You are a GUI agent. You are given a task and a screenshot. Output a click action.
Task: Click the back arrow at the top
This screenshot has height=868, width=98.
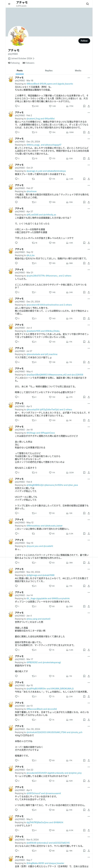point(9,4)
